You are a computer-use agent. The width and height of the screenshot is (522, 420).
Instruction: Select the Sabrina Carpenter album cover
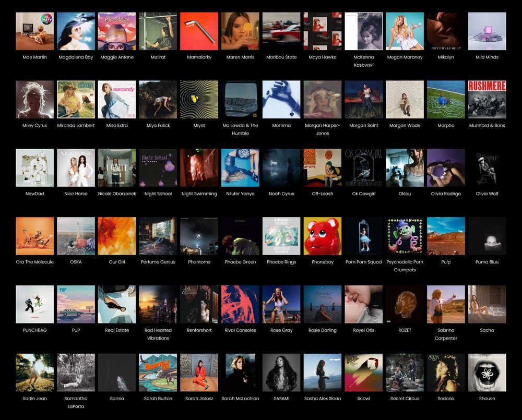(x=446, y=304)
